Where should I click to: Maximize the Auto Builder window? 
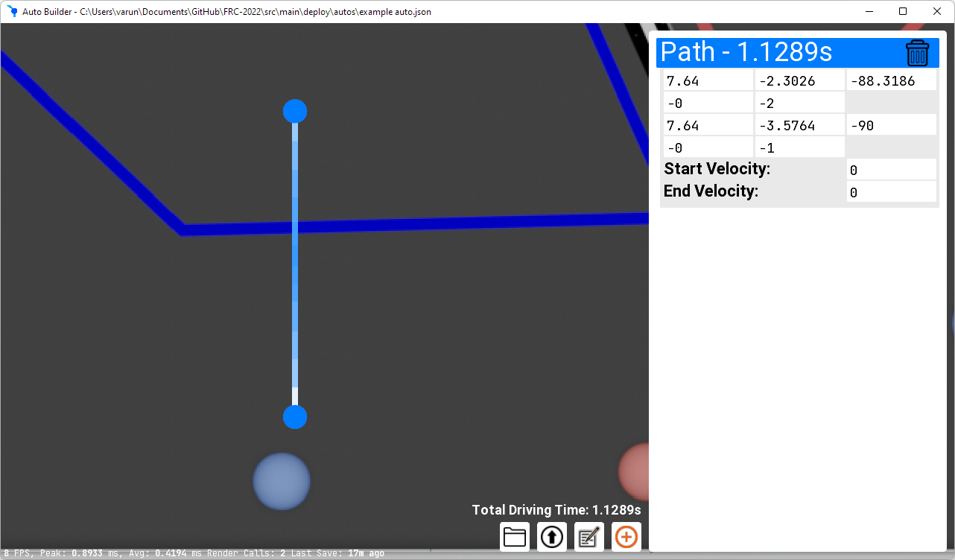pyautogui.click(x=903, y=11)
